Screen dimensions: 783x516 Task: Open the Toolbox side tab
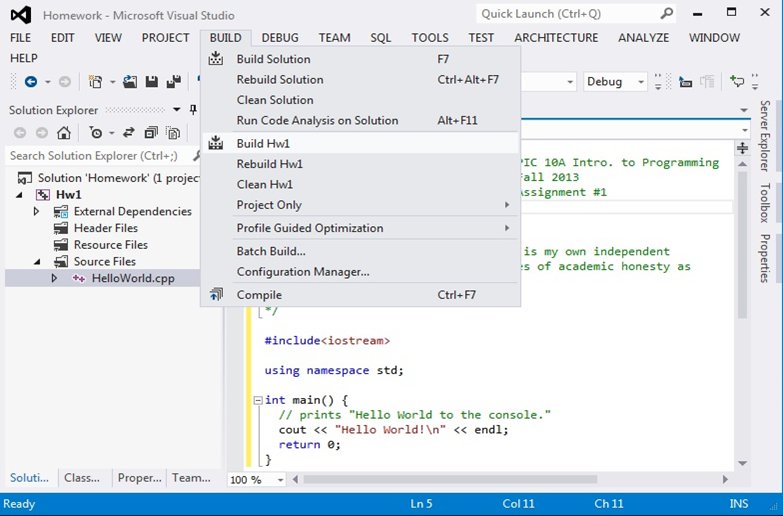point(765,202)
